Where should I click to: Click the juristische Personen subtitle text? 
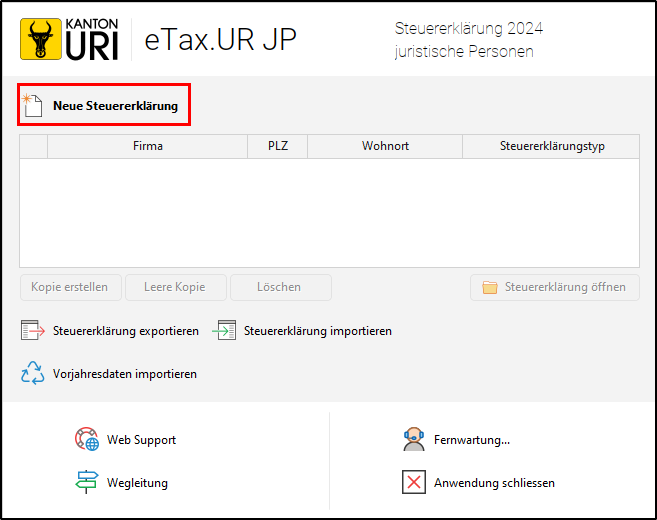(x=464, y=52)
